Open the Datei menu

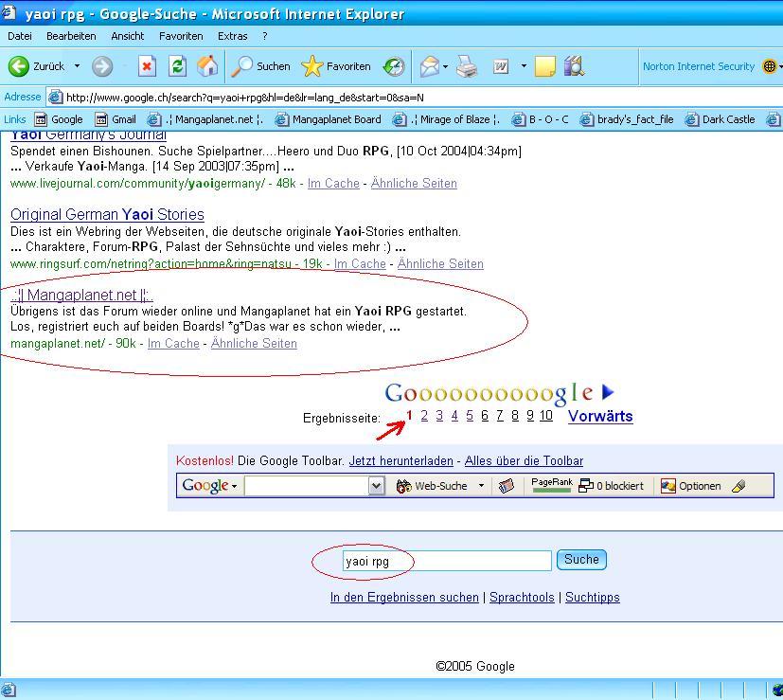click(20, 36)
